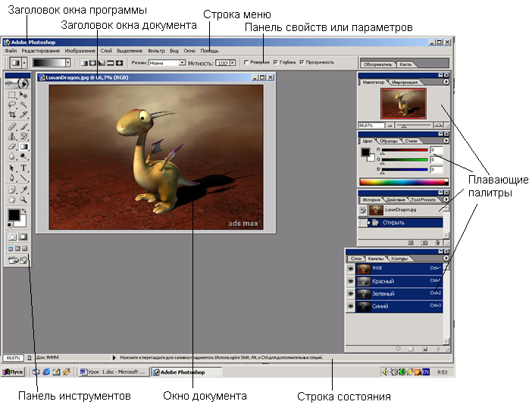532x411 pixels.
Task: Open the status bar info arrow
Action: point(114,357)
